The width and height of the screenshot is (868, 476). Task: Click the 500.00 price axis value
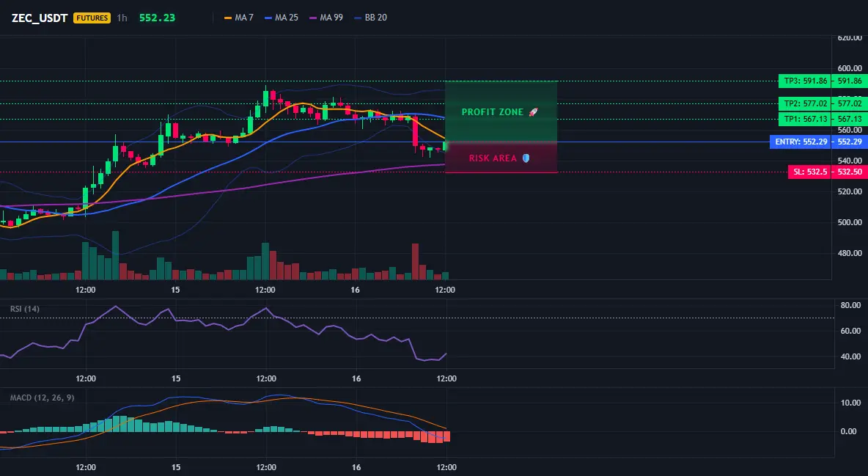pos(850,222)
